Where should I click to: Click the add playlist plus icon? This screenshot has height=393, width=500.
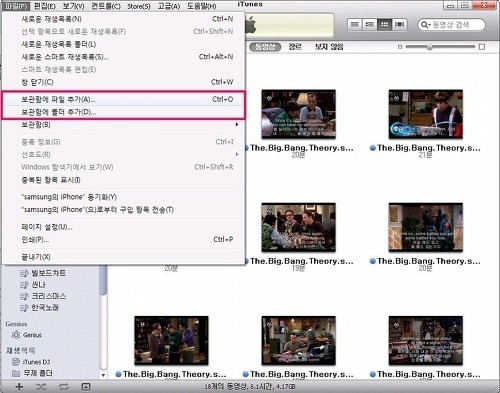tap(19, 386)
